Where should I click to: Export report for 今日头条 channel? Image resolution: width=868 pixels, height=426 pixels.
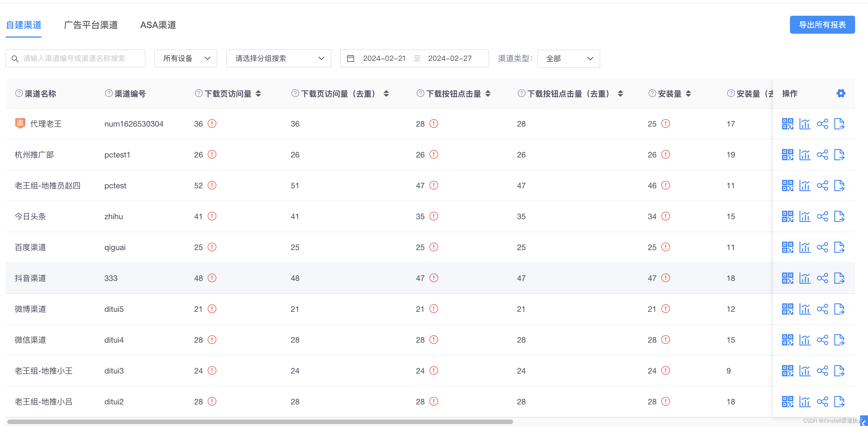[839, 216]
